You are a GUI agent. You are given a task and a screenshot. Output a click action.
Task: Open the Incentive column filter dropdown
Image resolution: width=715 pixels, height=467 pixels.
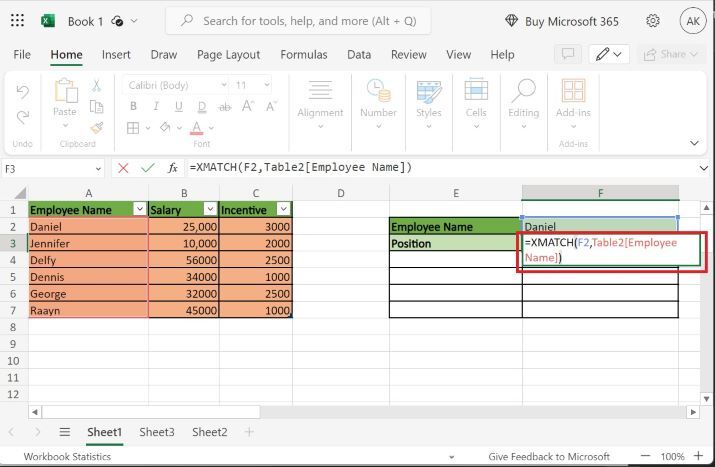pos(283,210)
